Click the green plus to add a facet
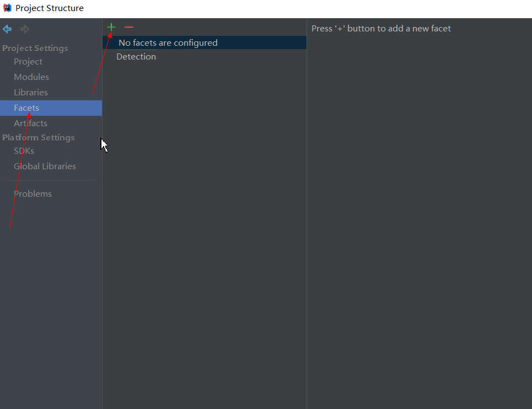Image resolution: width=532 pixels, height=409 pixels. click(111, 27)
